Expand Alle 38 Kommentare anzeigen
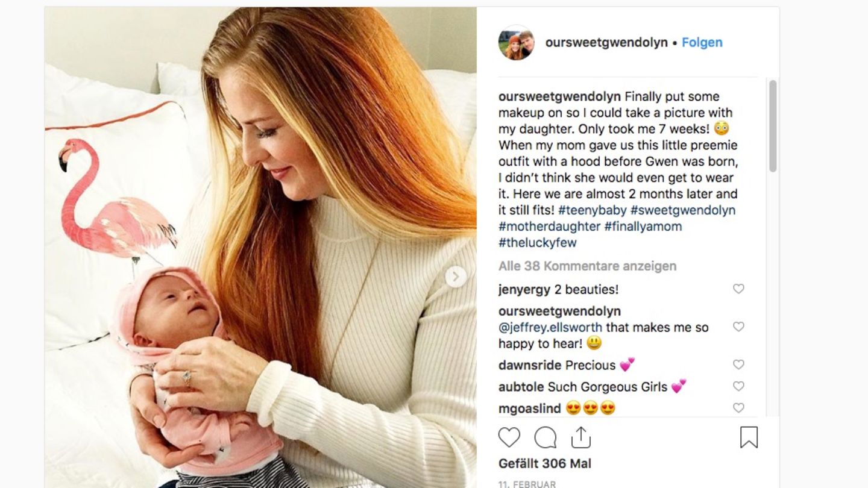Viewport: 868px width, 488px height. click(x=587, y=266)
